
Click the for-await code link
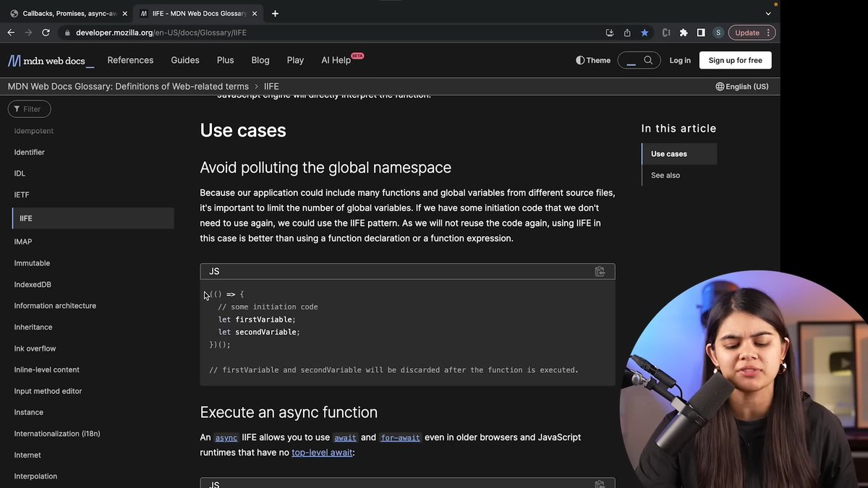400,437
